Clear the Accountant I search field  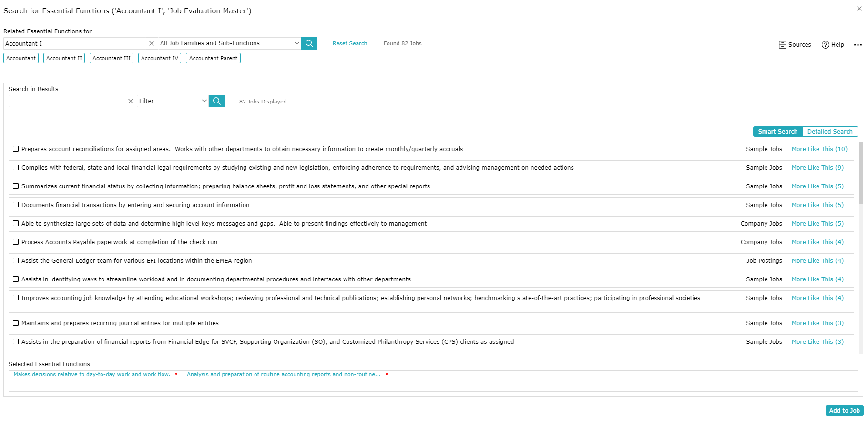(x=152, y=43)
